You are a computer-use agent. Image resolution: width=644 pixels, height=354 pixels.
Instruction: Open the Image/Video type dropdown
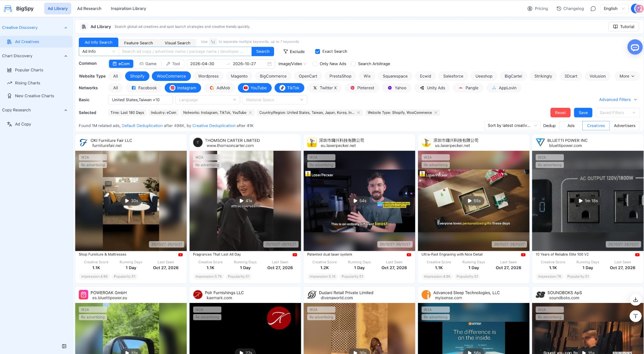click(x=292, y=64)
